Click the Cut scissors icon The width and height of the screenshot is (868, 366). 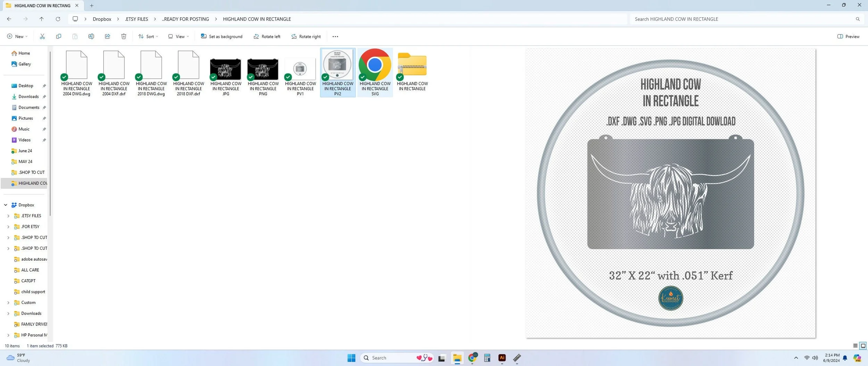click(x=42, y=36)
